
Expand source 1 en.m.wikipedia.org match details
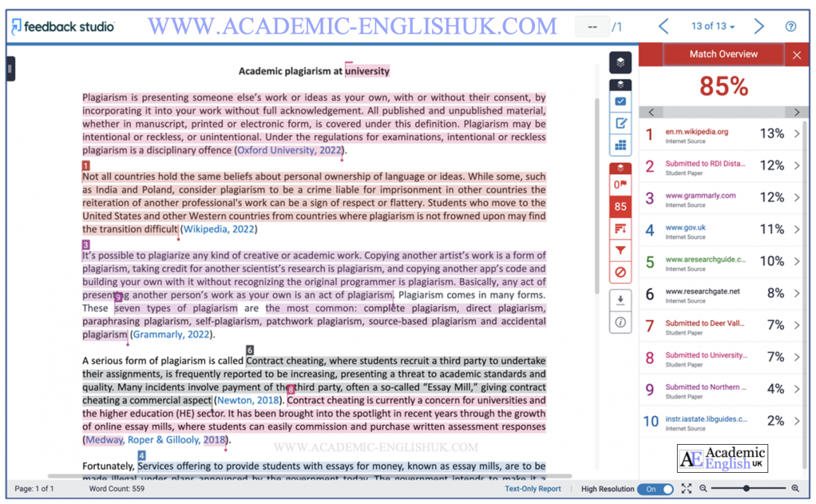[x=797, y=135]
